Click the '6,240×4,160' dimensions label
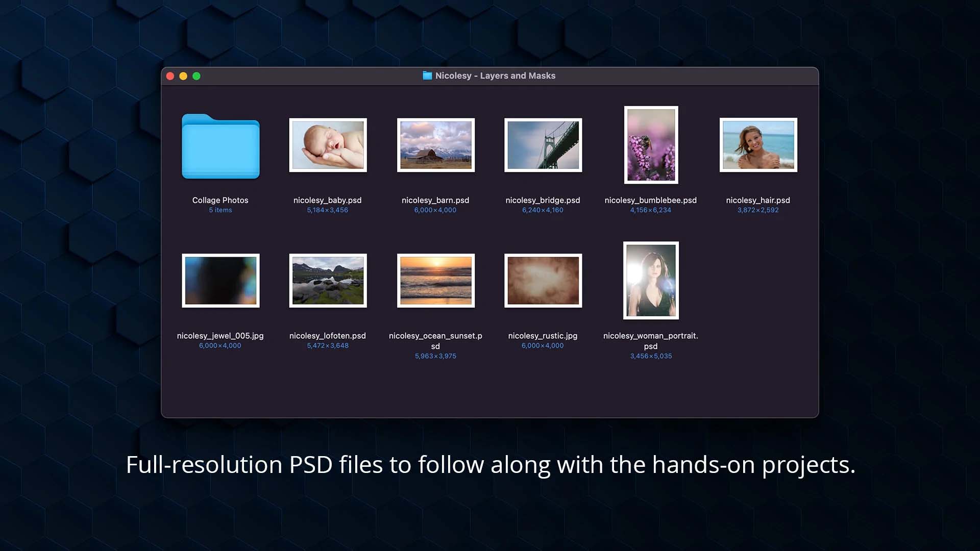 pos(543,210)
